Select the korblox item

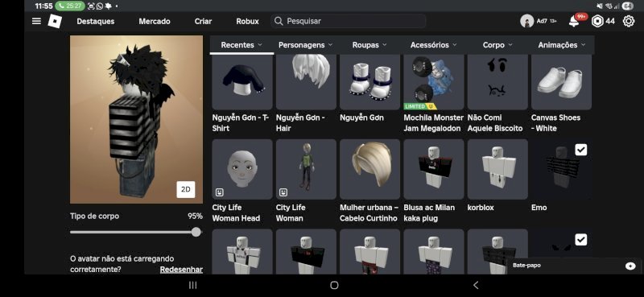coord(497,169)
